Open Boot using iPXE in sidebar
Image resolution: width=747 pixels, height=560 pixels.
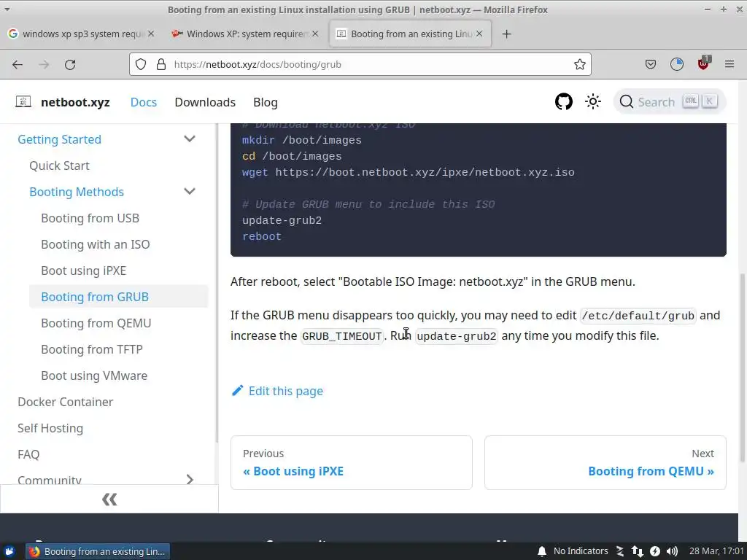click(83, 270)
